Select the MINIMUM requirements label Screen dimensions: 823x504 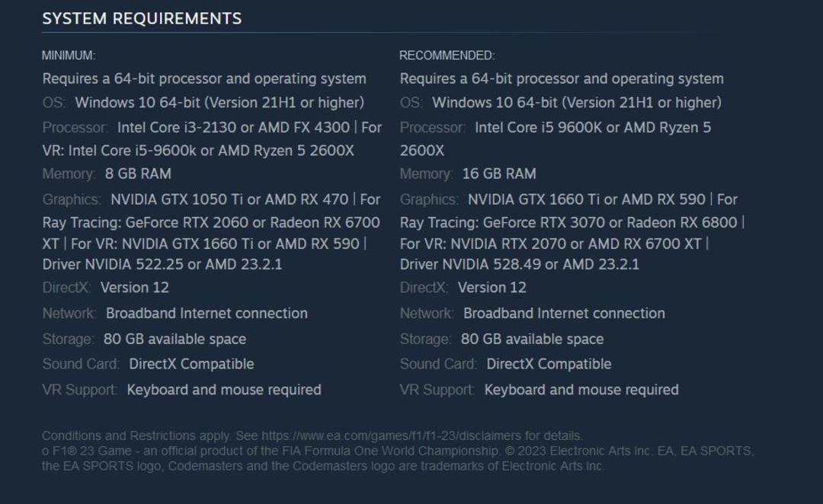point(69,56)
